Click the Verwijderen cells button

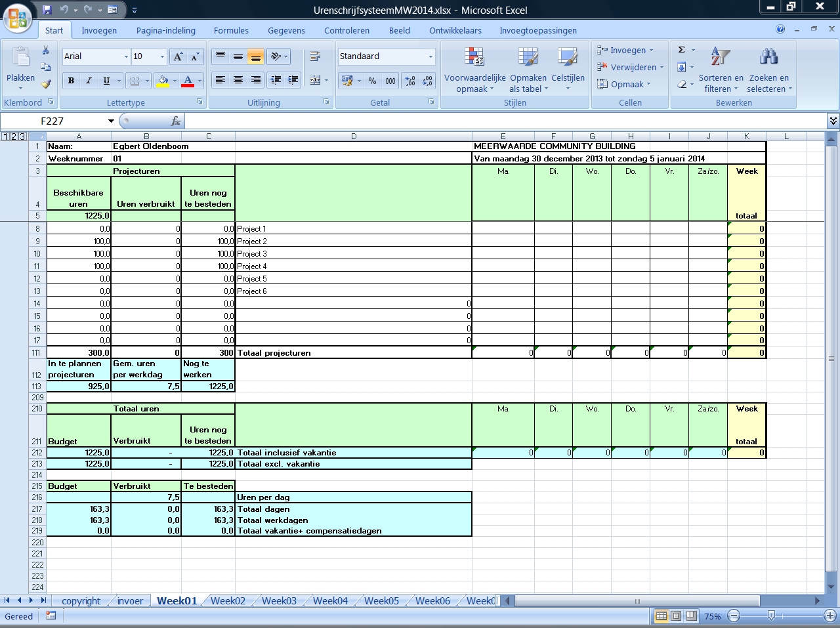coord(630,67)
